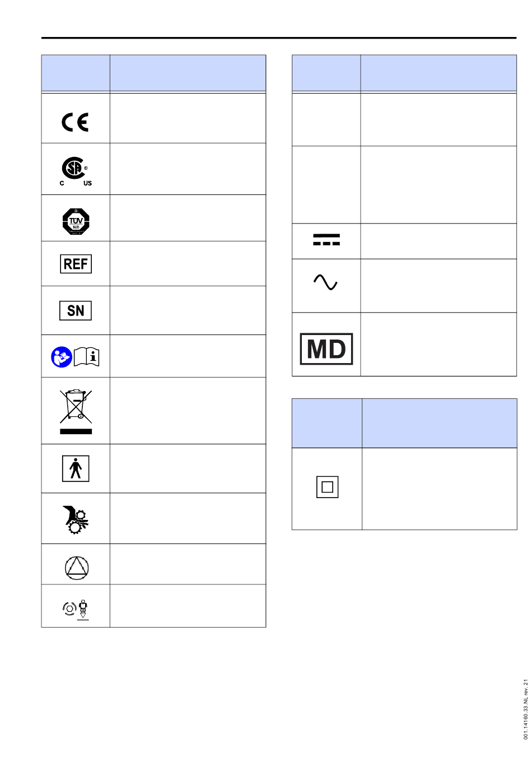The image size is (532, 762).
Task: Click the crossed-out wheeled bin symbol
Action: pos(76,412)
